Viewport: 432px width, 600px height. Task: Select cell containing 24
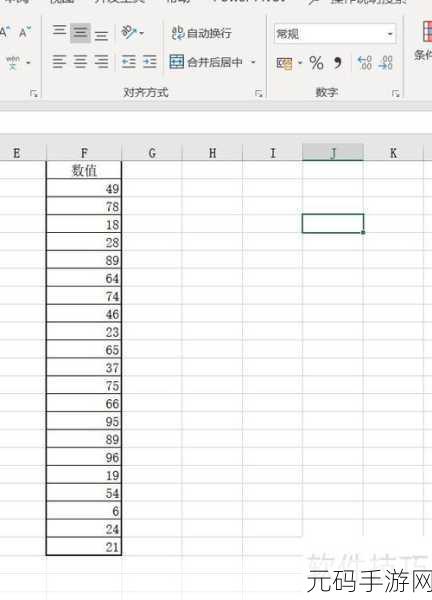click(x=84, y=529)
